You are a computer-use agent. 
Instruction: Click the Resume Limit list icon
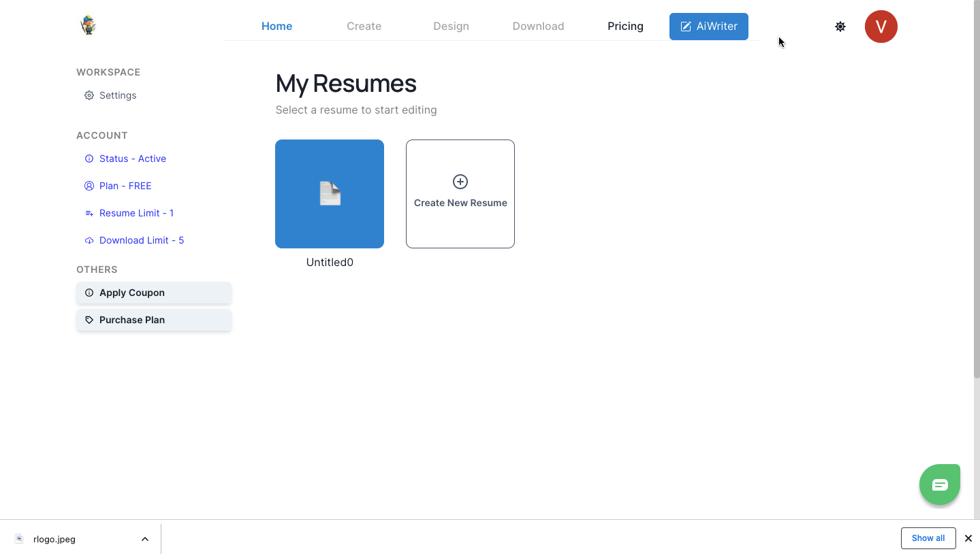[89, 212]
